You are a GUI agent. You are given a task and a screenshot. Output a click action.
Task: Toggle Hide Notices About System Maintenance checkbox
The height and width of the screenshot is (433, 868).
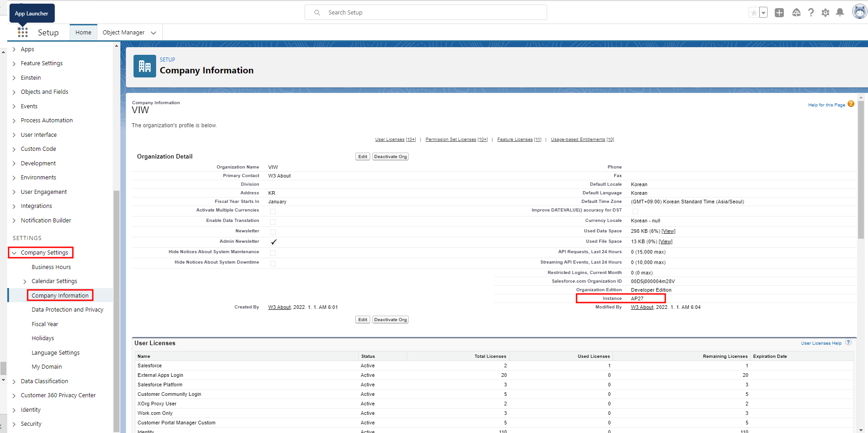click(x=273, y=253)
